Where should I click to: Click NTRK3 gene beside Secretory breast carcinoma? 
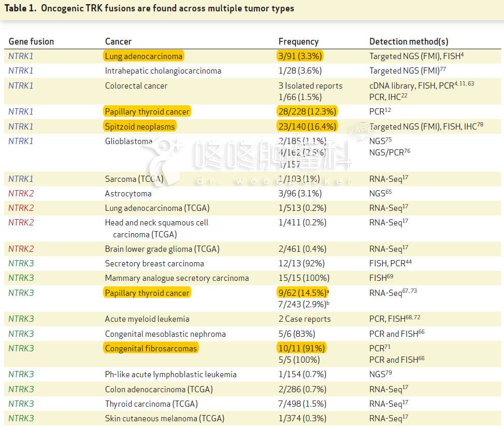pos(21,263)
